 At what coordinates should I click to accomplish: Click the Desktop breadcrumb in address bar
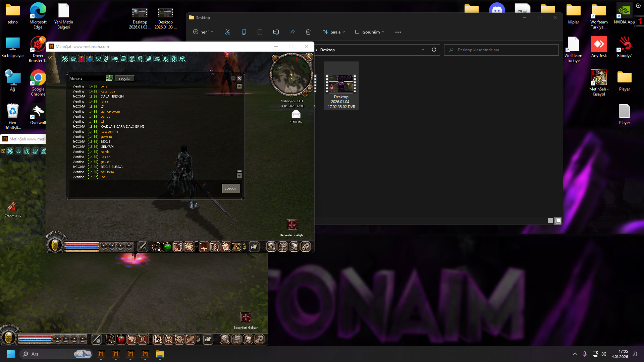click(x=327, y=50)
